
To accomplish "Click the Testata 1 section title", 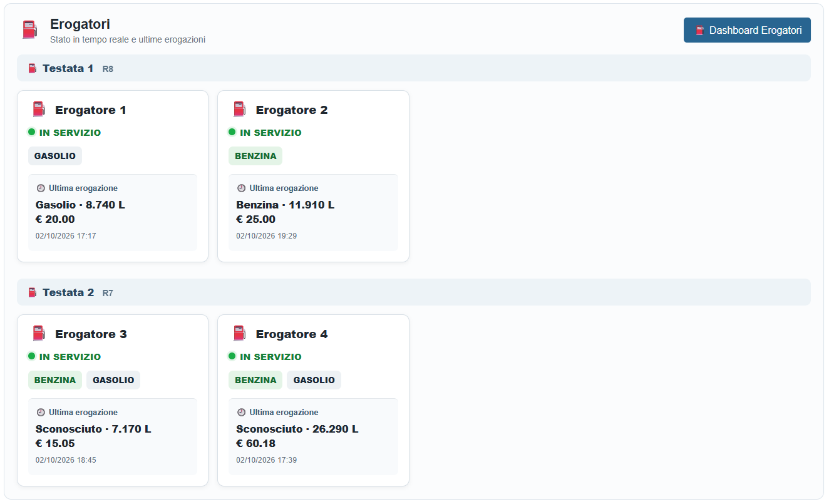I will (x=68, y=68).
